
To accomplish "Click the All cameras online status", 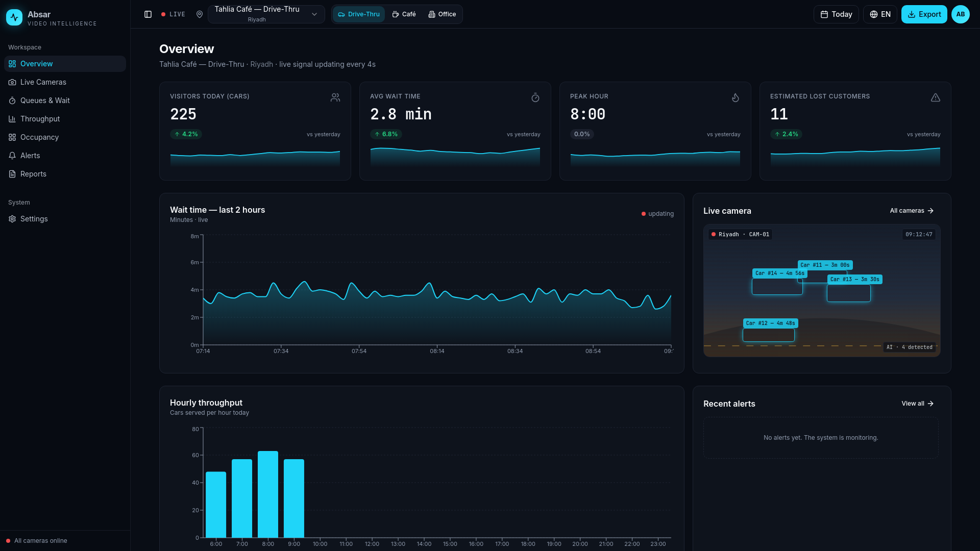I will click(x=37, y=541).
